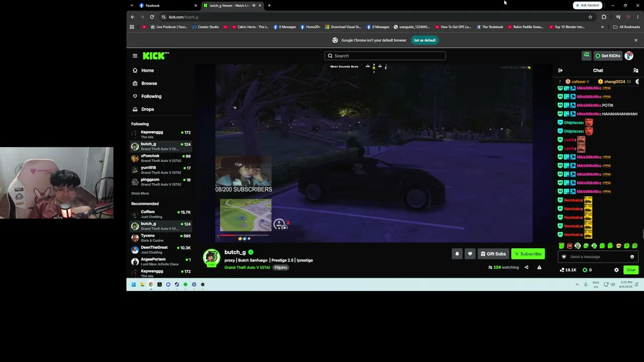Show hidden system tray icons chevron
This screenshot has height=362, width=644.
[577, 285]
